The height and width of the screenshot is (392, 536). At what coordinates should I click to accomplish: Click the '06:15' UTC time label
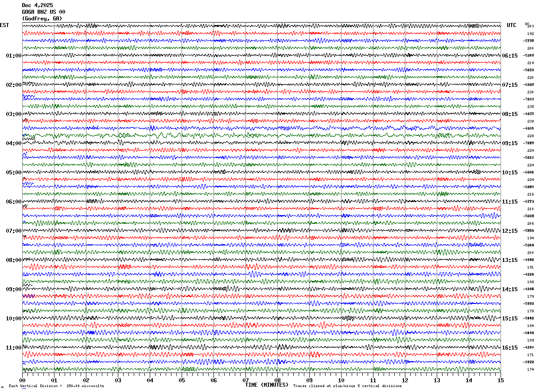(510, 56)
